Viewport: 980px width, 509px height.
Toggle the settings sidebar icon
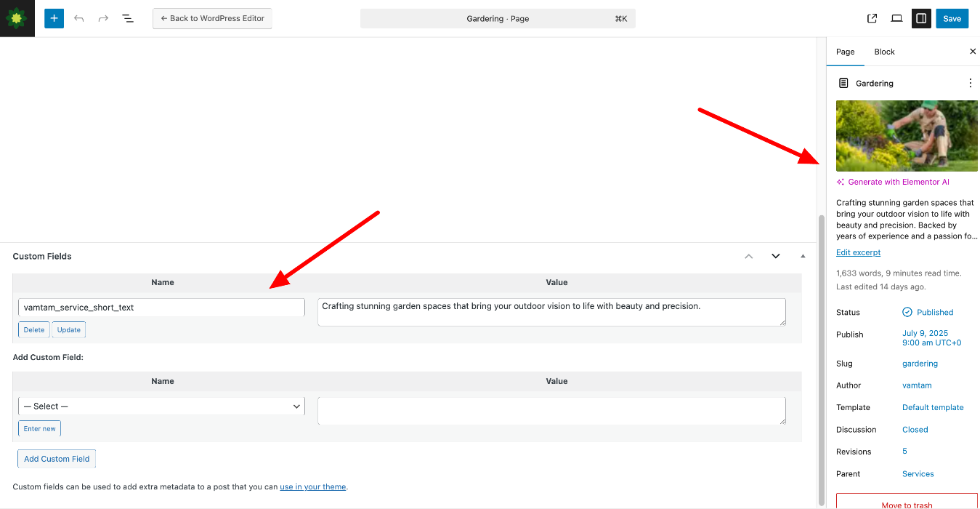921,19
